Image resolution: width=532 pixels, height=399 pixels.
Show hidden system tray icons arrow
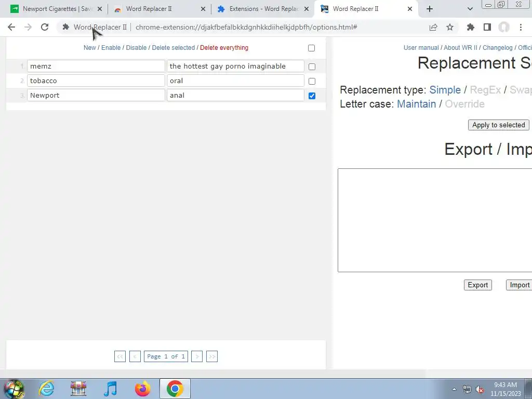tap(454, 389)
